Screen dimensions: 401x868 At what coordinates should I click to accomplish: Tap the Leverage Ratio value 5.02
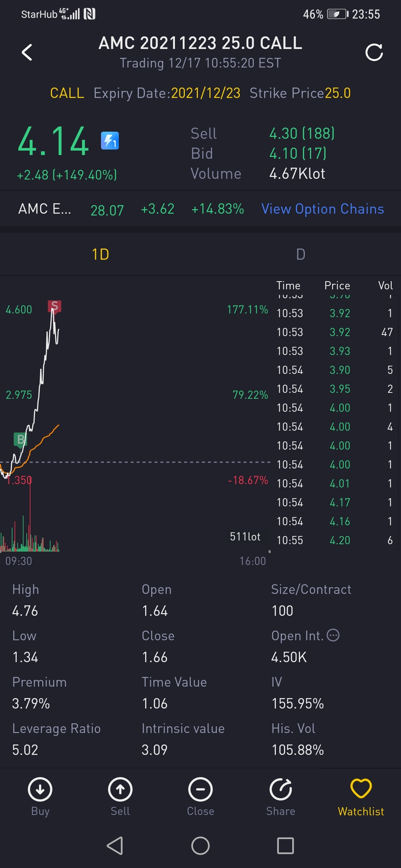point(25,750)
